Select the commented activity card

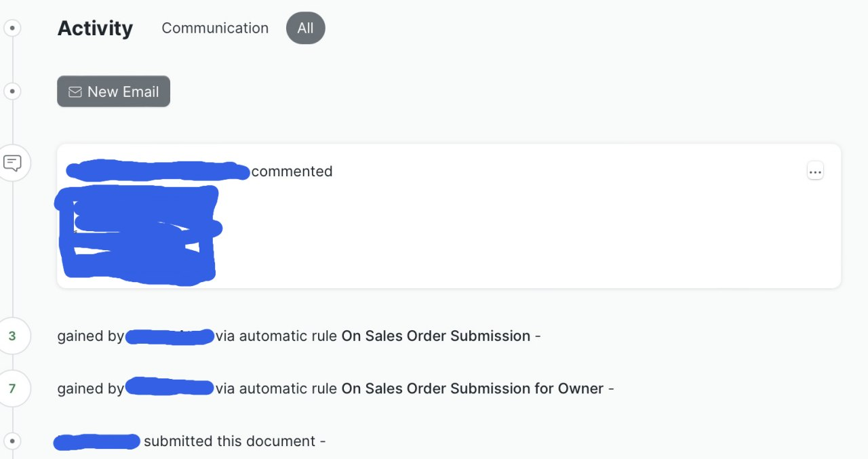click(448, 216)
